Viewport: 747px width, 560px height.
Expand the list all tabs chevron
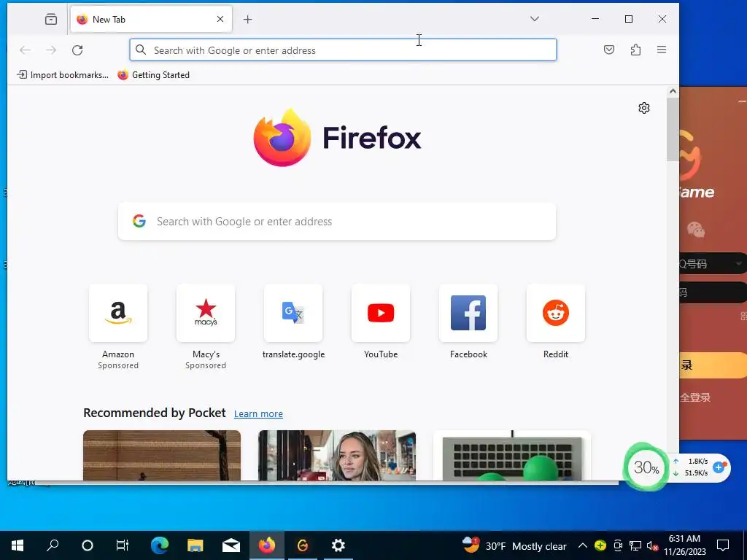pyautogui.click(x=535, y=19)
